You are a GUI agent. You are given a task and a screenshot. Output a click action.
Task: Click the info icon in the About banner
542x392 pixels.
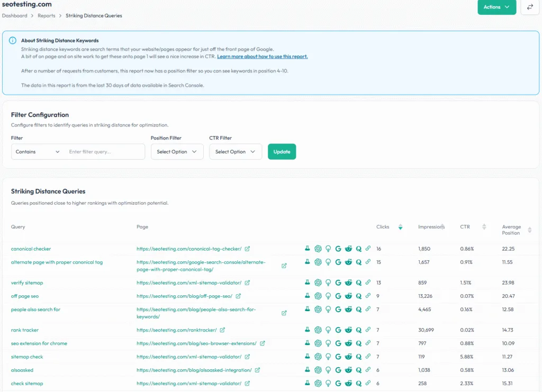[x=13, y=40]
